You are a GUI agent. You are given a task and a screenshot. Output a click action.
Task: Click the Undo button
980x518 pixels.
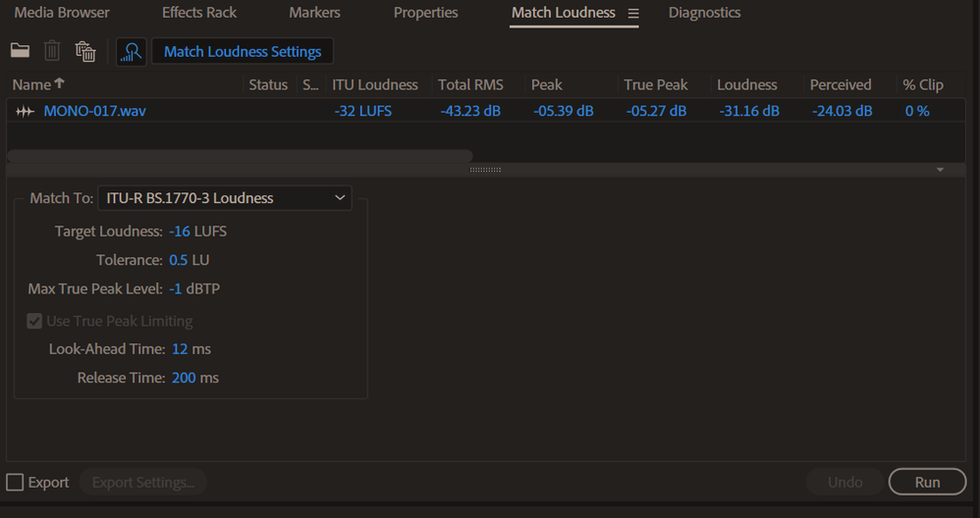pyautogui.click(x=845, y=482)
